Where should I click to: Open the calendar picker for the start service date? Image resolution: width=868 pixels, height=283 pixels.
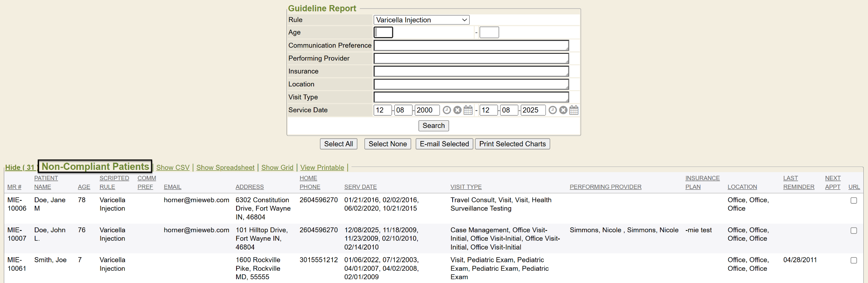(x=468, y=110)
